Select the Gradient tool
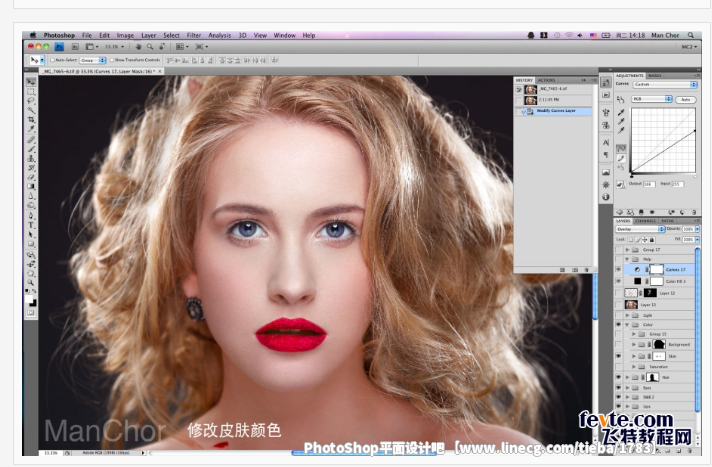This screenshot has height=467, width=712. click(30, 186)
